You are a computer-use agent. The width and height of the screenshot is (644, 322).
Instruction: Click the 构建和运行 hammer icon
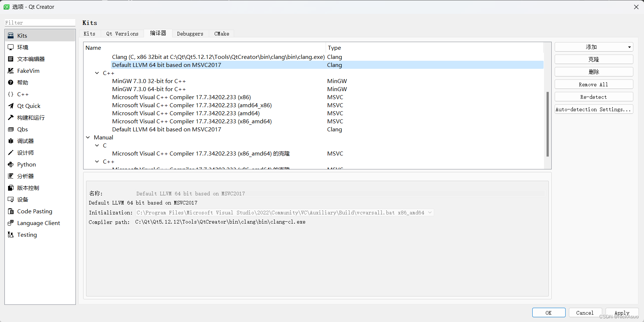(x=11, y=117)
